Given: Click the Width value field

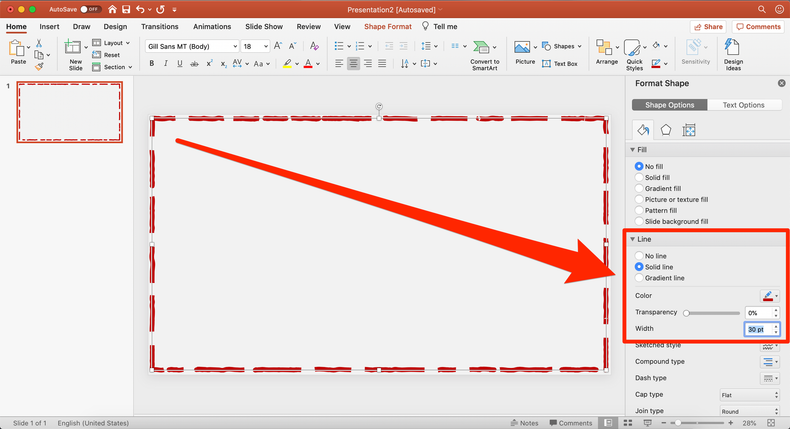Looking at the screenshot, I should tap(758, 329).
